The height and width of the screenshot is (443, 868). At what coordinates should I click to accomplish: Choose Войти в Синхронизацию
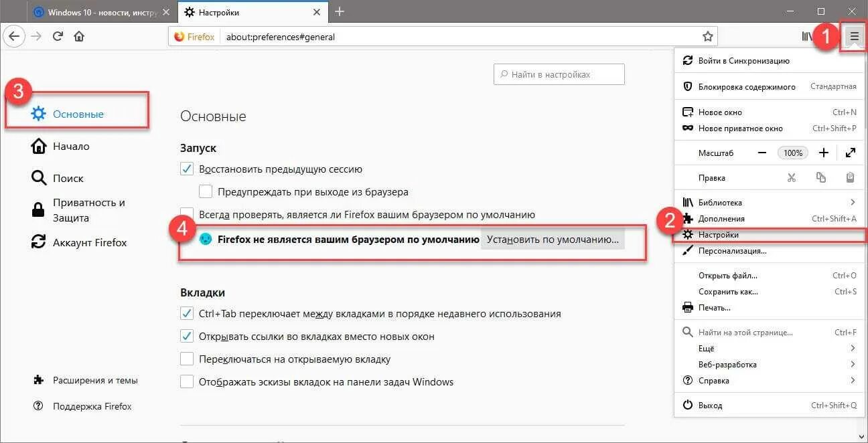768,61
